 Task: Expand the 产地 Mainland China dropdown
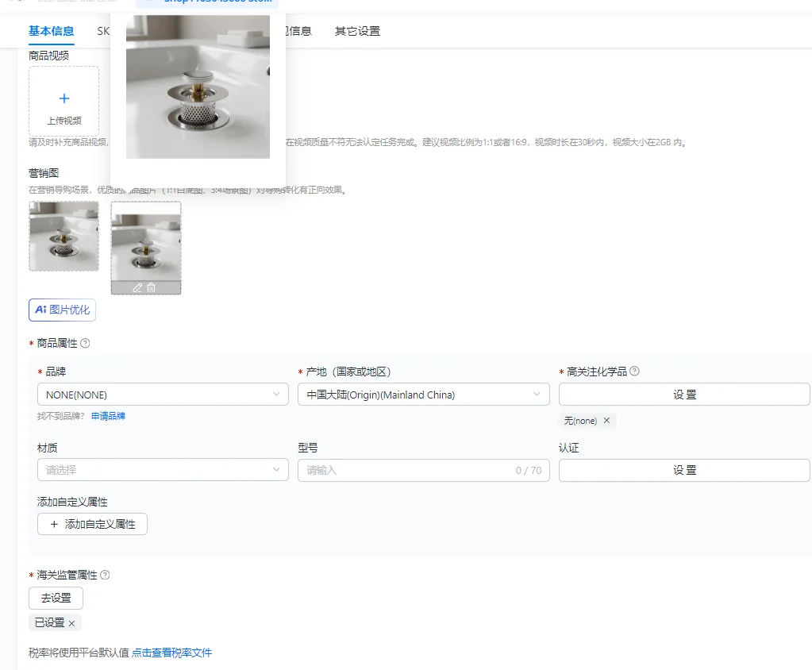pos(424,395)
